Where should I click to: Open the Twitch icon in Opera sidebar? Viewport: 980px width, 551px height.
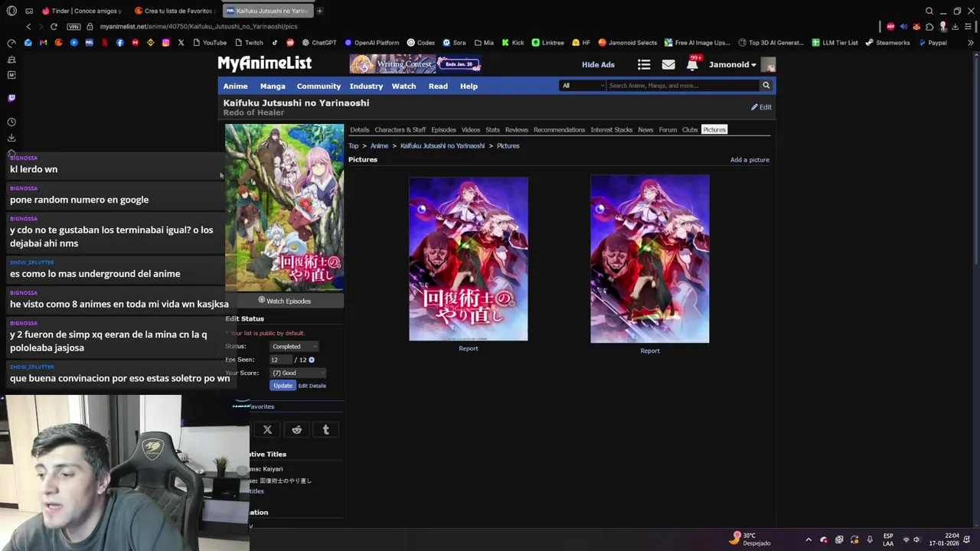11,98
